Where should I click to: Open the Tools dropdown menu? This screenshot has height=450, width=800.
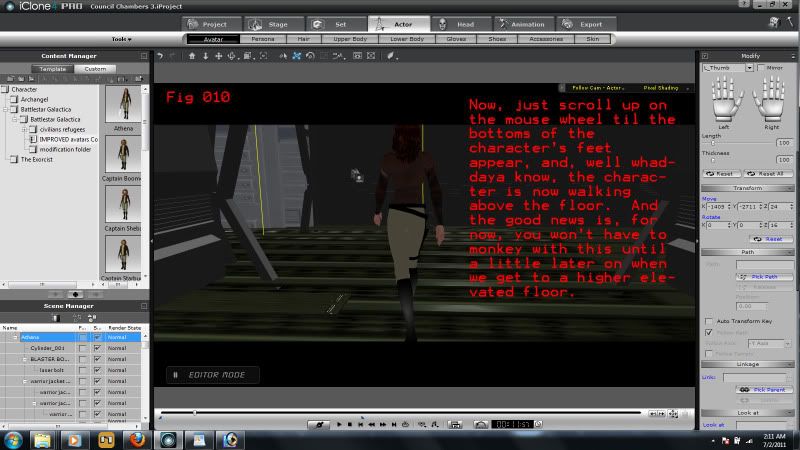pyautogui.click(x=121, y=39)
